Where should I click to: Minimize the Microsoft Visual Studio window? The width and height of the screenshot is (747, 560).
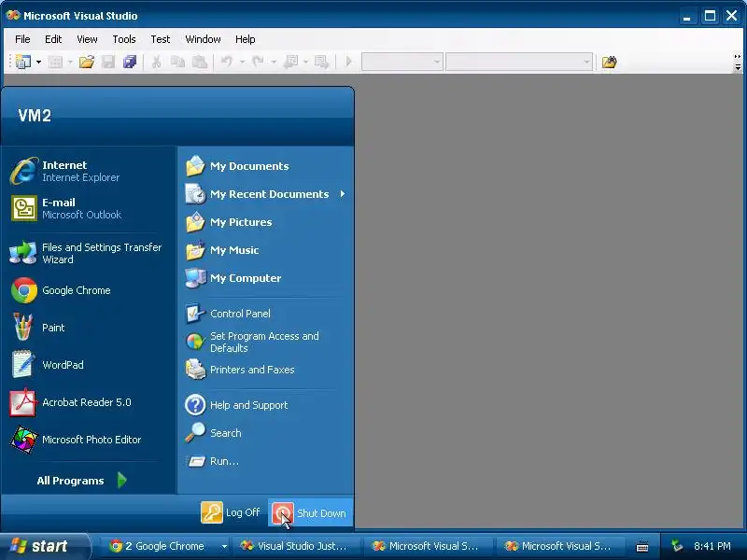click(686, 16)
